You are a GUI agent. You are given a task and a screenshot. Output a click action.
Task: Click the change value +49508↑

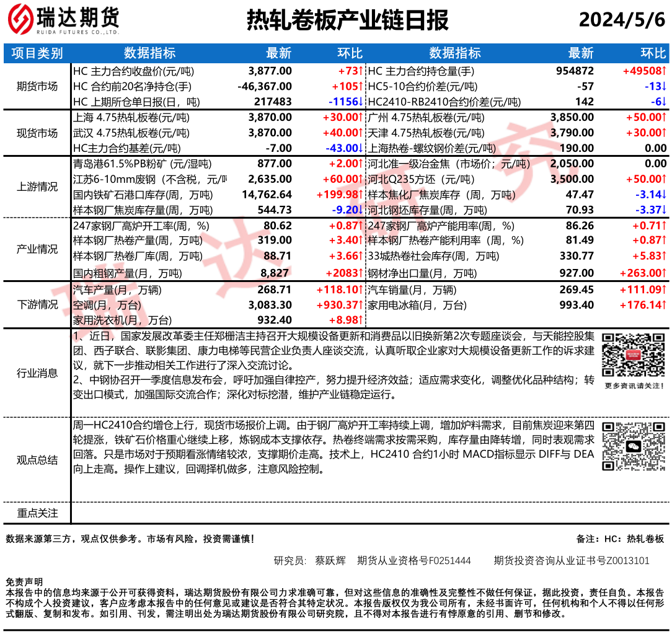(645, 71)
